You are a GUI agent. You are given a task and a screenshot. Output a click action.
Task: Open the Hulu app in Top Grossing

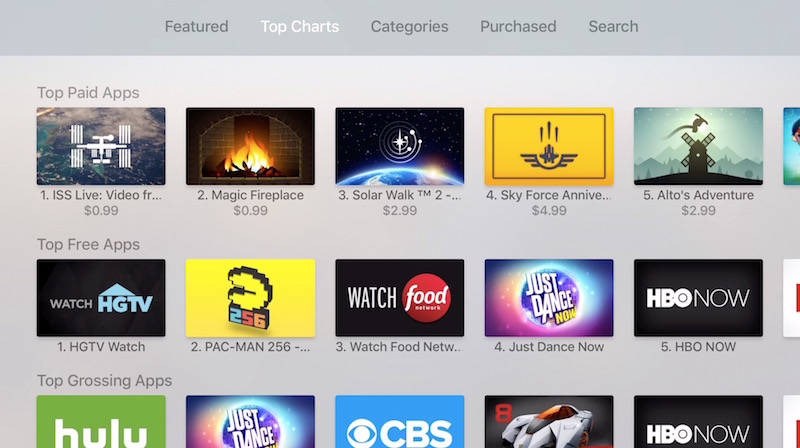tap(101, 422)
